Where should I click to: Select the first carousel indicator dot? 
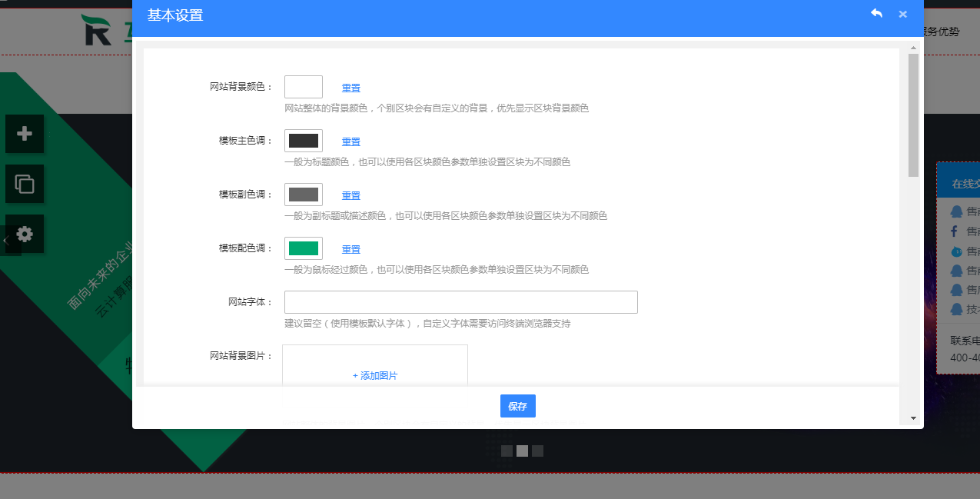click(507, 451)
